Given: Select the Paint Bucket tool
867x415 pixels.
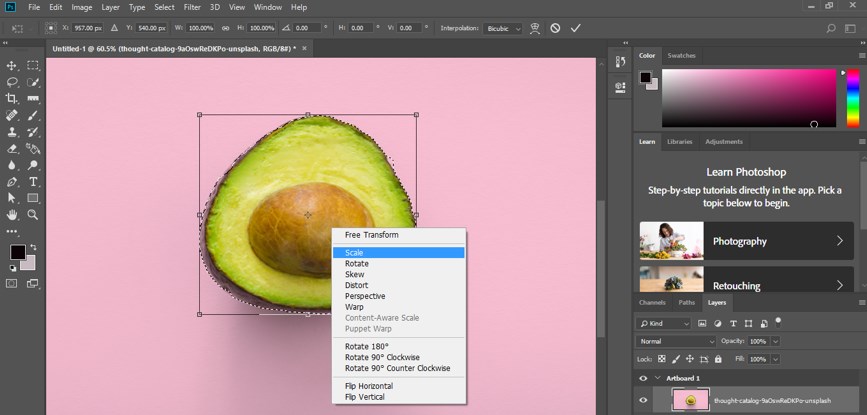Looking at the screenshot, I should click(33, 148).
